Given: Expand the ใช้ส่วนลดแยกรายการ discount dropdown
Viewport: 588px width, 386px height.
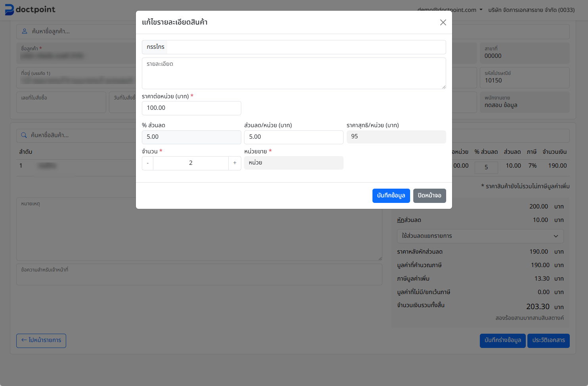Looking at the screenshot, I should pos(480,236).
